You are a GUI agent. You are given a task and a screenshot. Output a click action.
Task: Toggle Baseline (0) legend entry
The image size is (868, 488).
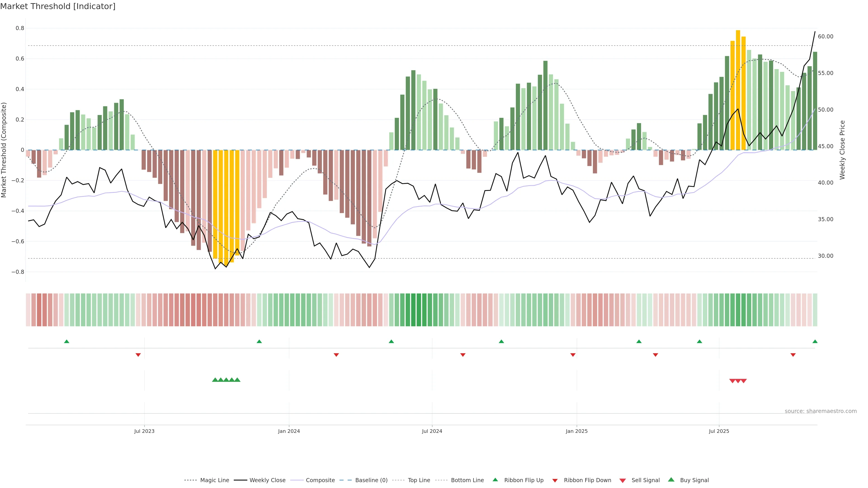371,480
